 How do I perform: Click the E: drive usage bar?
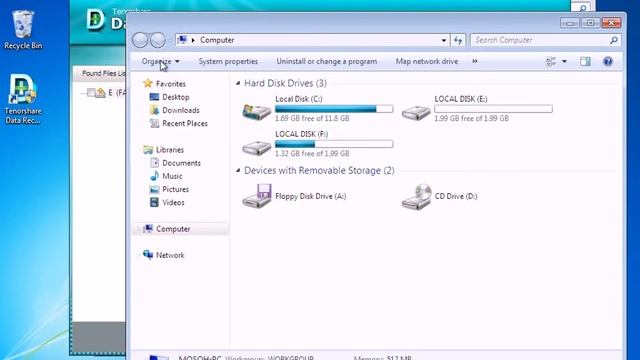[493, 109]
